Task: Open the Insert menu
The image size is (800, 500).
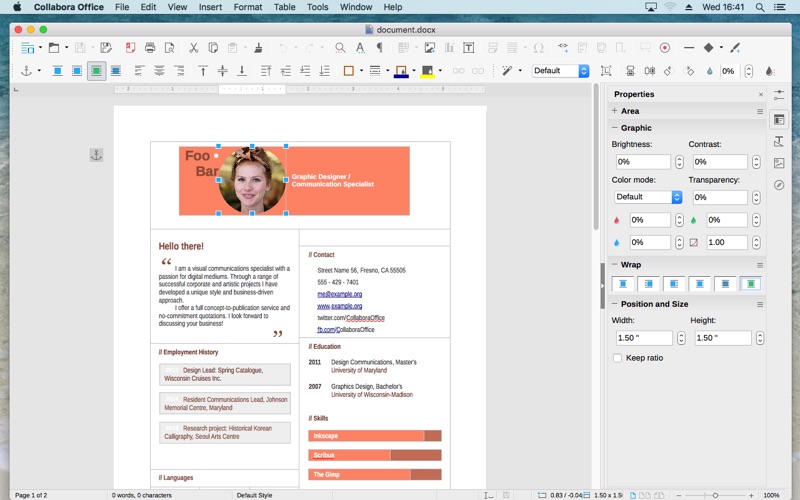Action: [x=210, y=7]
